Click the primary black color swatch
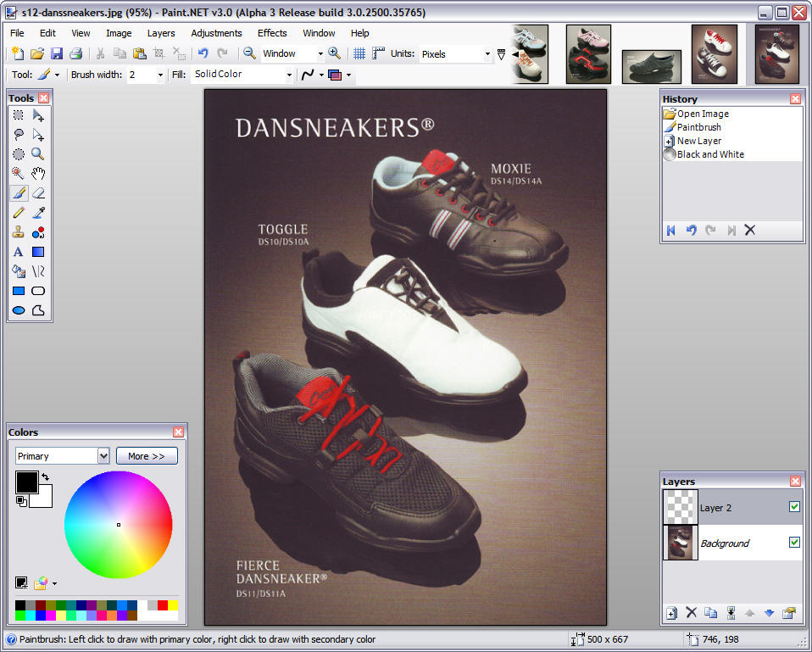 click(26, 482)
